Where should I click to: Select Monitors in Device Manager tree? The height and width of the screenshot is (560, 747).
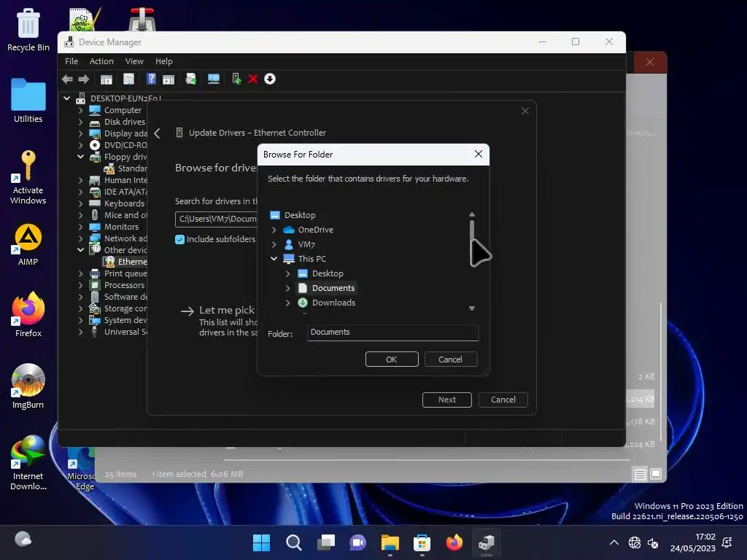pos(121,227)
